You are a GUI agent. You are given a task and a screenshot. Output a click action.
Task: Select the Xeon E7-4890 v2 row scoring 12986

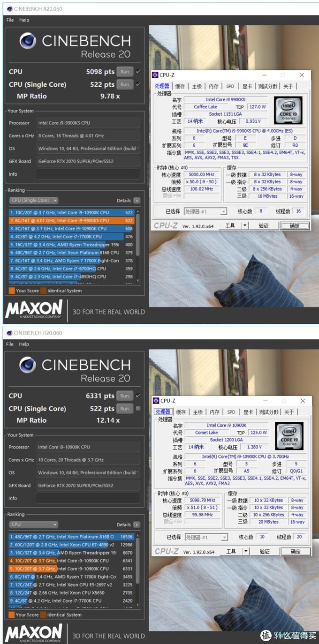[71, 545]
